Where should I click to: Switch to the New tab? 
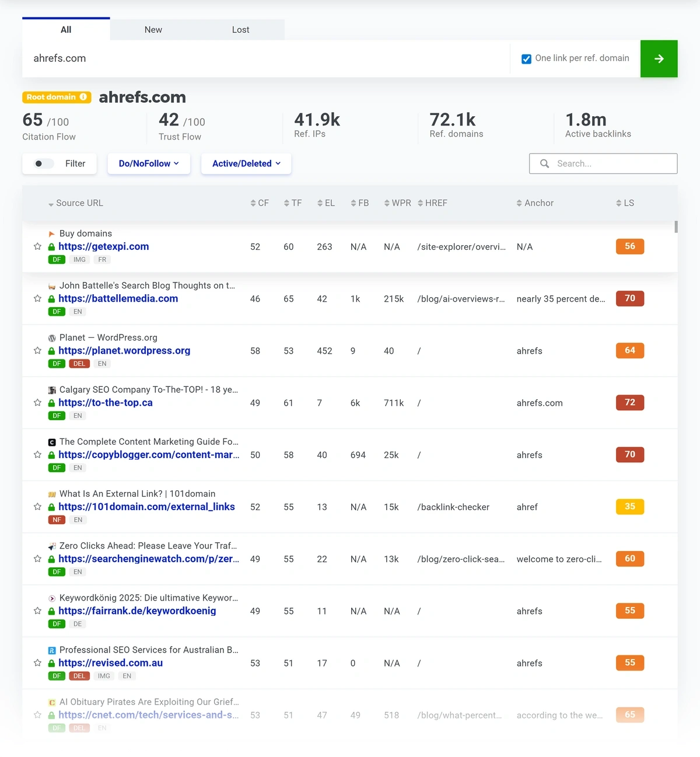click(x=153, y=30)
